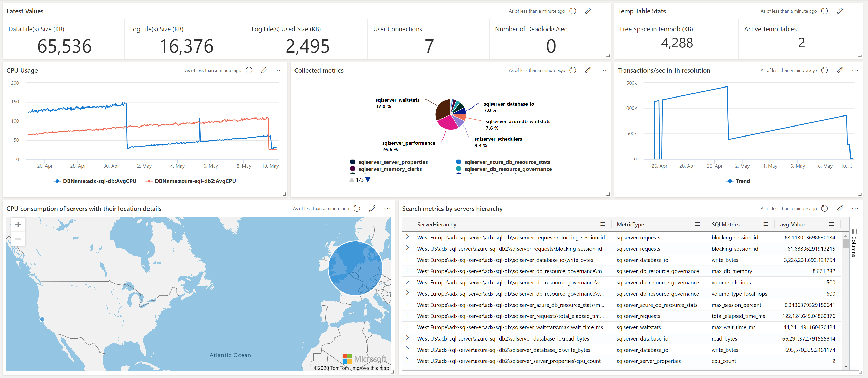The image size is (868, 378).
Task: Sort by ServerHierarchy column header
Action: (x=437, y=225)
